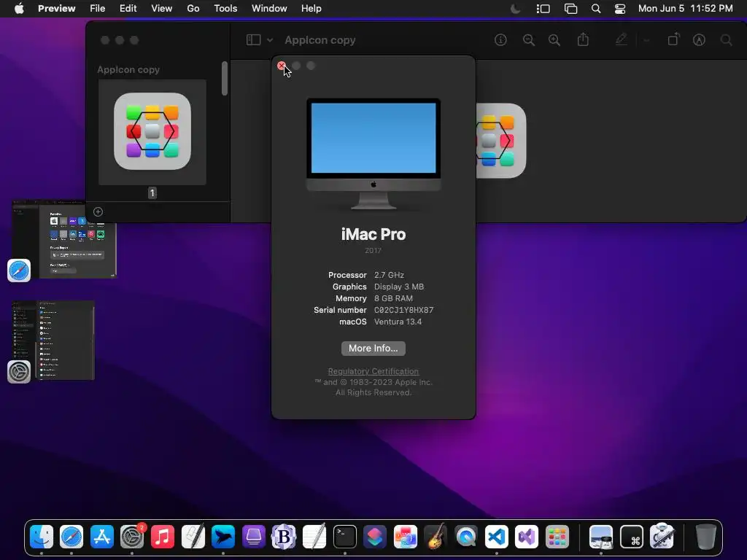Screen dimensions: 747x560
Task: Open the File menu
Action: point(97,9)
